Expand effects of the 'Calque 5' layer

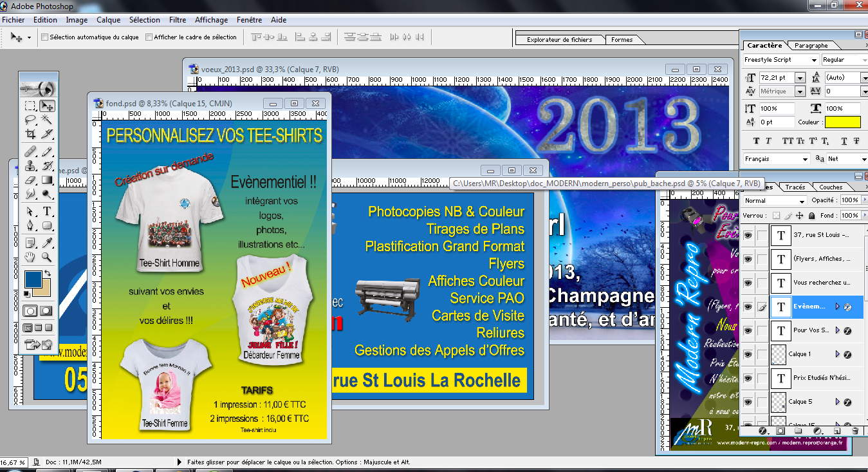[x=838, y=402]
